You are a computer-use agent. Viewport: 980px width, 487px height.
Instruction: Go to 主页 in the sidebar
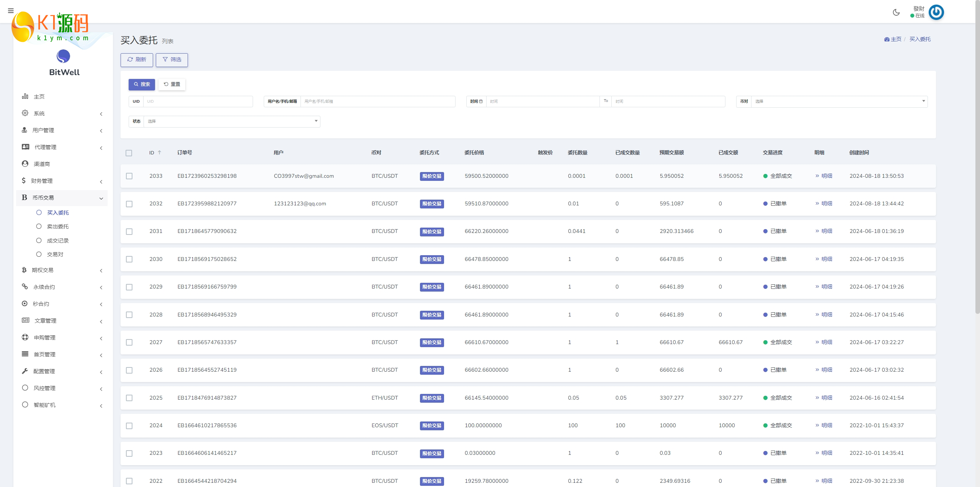coord(39,97)
